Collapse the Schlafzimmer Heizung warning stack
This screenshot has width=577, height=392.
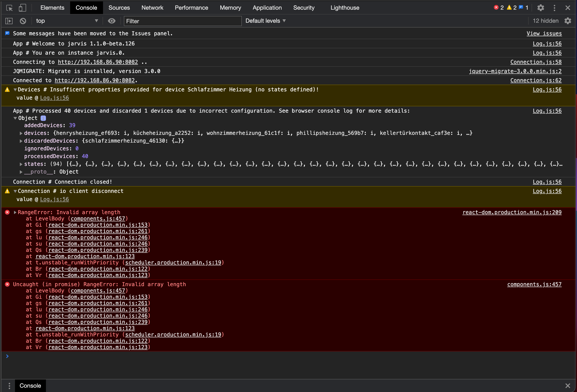15,90
